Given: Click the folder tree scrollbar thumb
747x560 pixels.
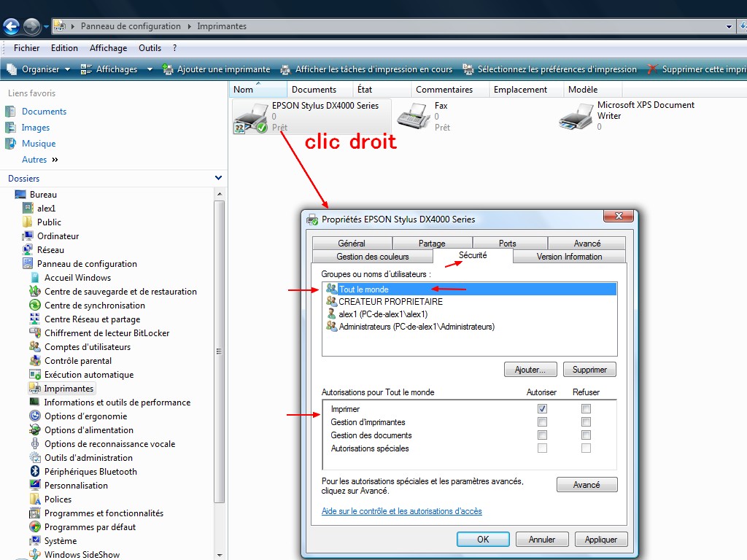Looking at the screenshot, I should pos(219,351).
